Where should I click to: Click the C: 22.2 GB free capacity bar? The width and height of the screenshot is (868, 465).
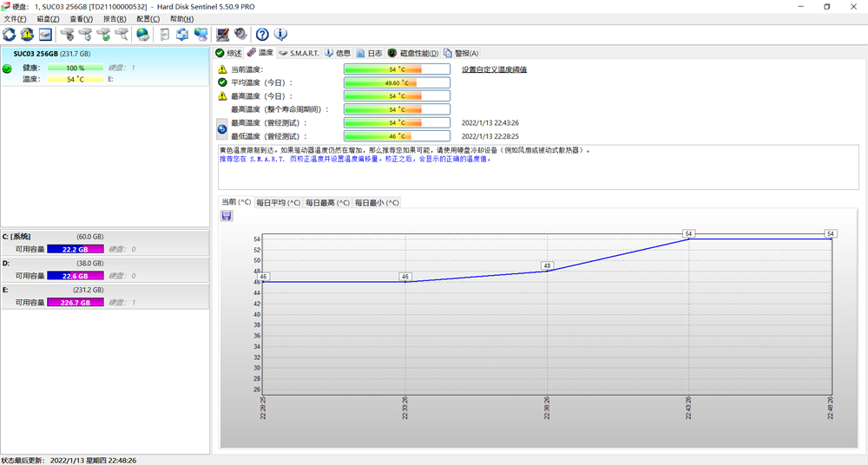coord(76,249)
